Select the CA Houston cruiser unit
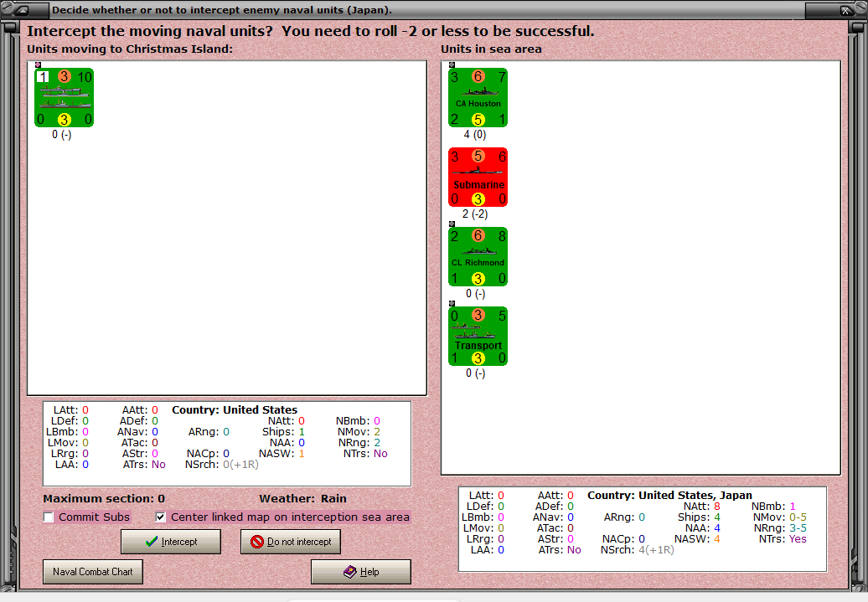The height and width of the screenshot is (602, 868). pyautogui.click(x=478, y=98)
